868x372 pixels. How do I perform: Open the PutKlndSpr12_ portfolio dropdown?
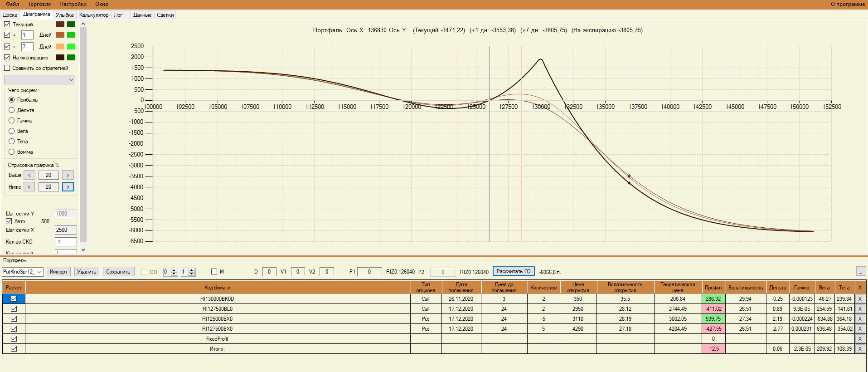click(x=23, y=272)
